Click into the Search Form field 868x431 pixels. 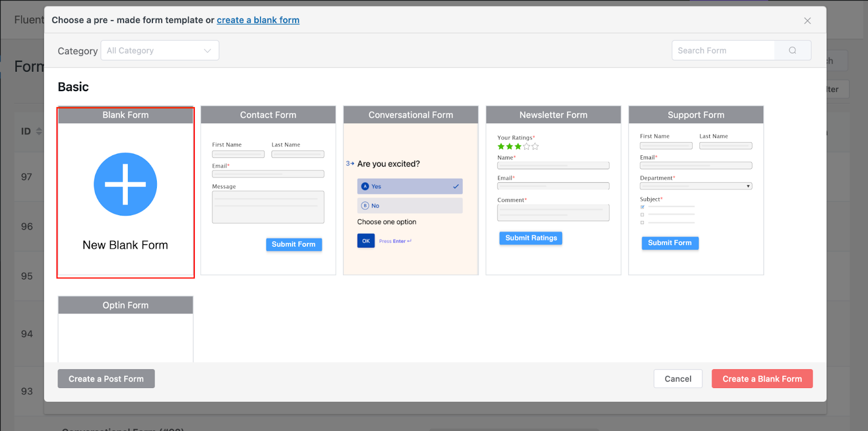[723, 50]
